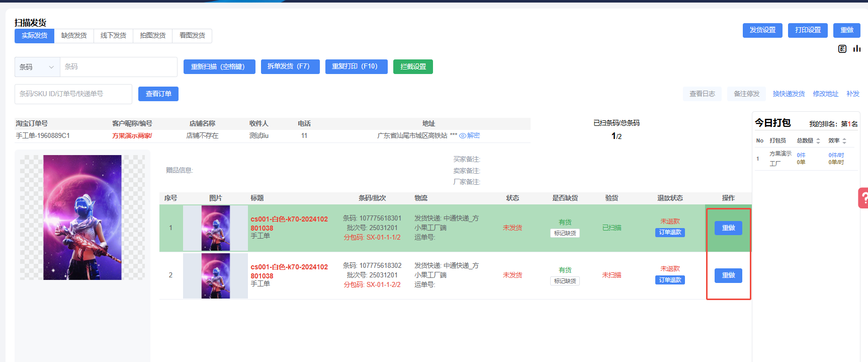Click the 拦截设置 green button

[x=413, y=66]
